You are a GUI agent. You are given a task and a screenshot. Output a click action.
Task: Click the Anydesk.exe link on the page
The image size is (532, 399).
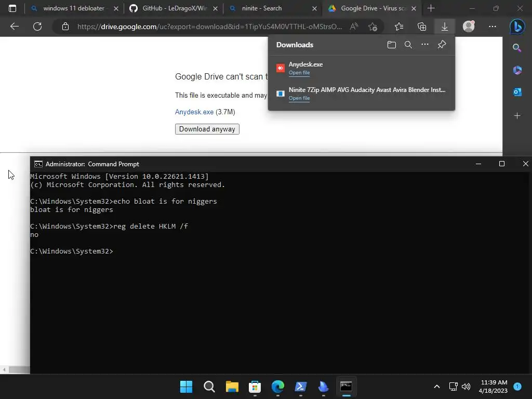click(194, 112)
